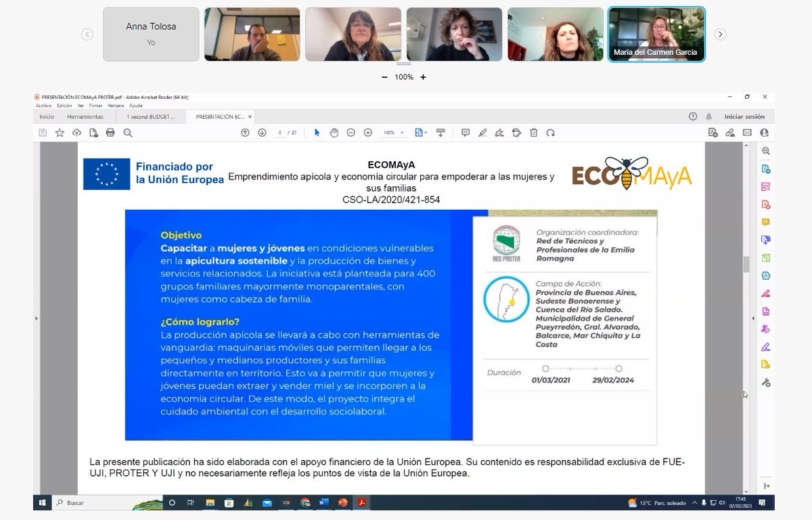Bookmark file with the star icon
The height and width of the screenshot is (520, 812).
(x=60, y=133)
